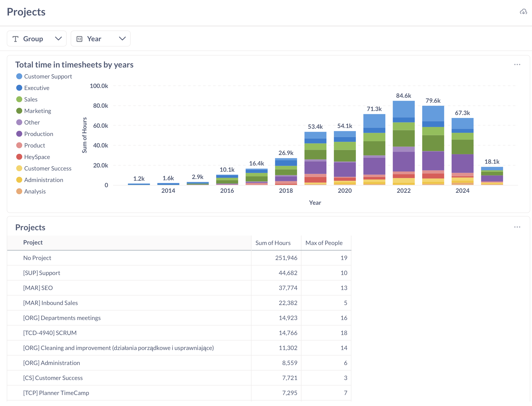Select the [MAR] Inbound Sales row

point(179,303)
